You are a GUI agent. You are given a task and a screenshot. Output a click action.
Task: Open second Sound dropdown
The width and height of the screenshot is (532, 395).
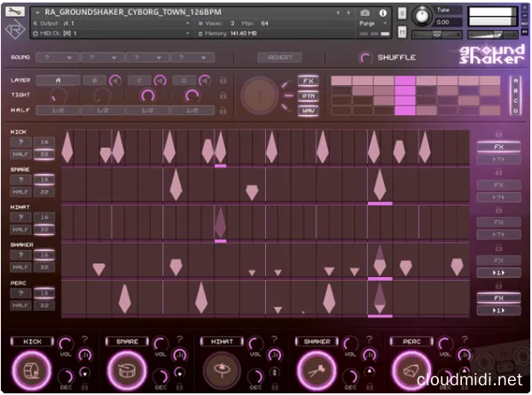tap(103, 58)
